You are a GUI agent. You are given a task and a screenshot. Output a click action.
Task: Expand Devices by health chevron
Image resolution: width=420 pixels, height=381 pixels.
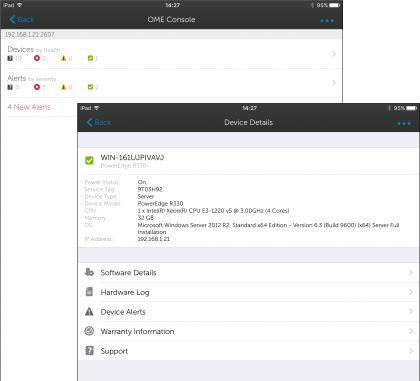334,54
